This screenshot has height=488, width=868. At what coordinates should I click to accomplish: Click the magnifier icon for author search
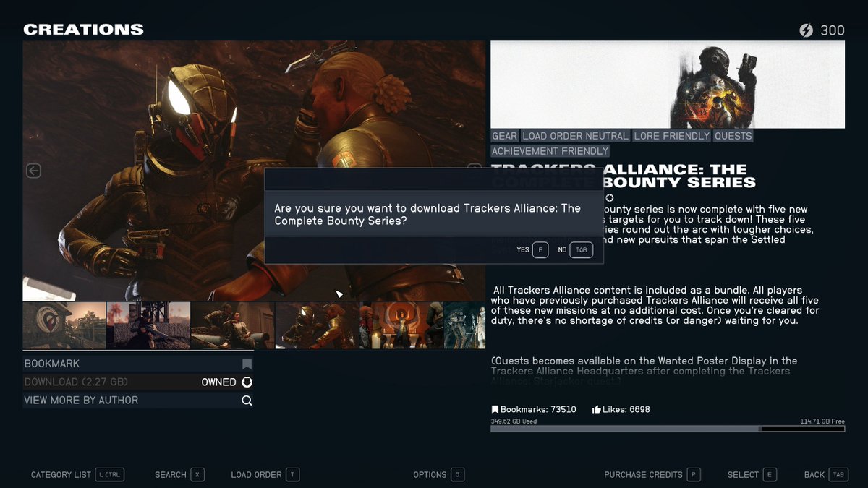[247, 401]
